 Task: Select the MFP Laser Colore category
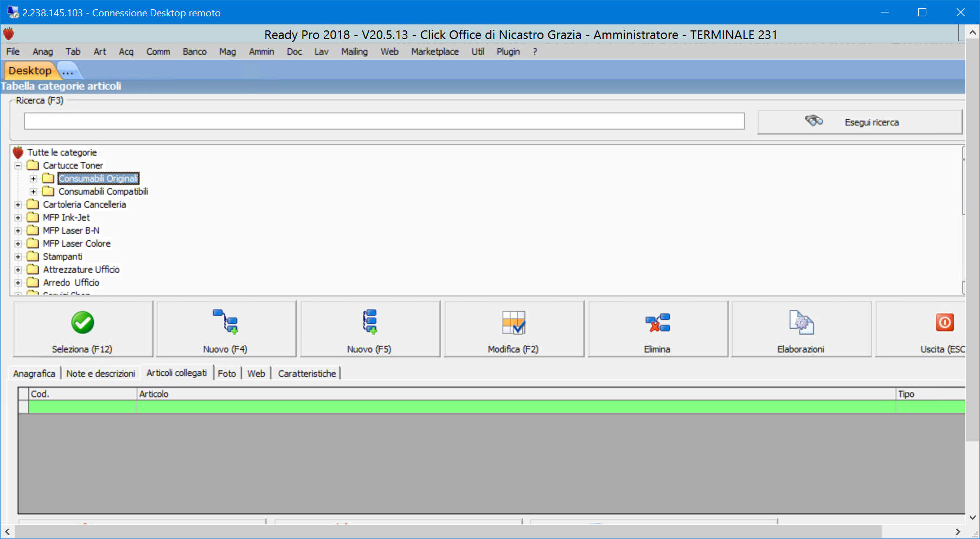click(77, 243)
